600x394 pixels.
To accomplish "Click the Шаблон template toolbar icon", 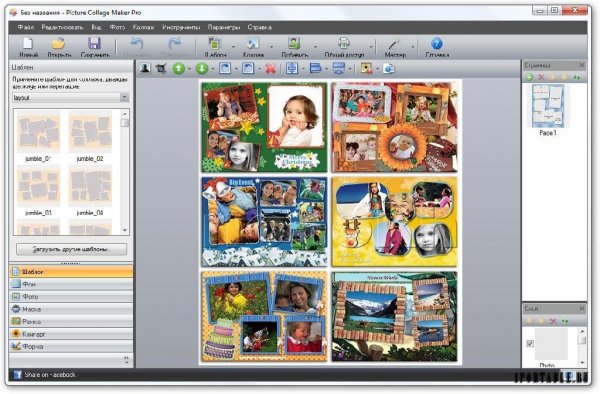I will tap(214, 44).
